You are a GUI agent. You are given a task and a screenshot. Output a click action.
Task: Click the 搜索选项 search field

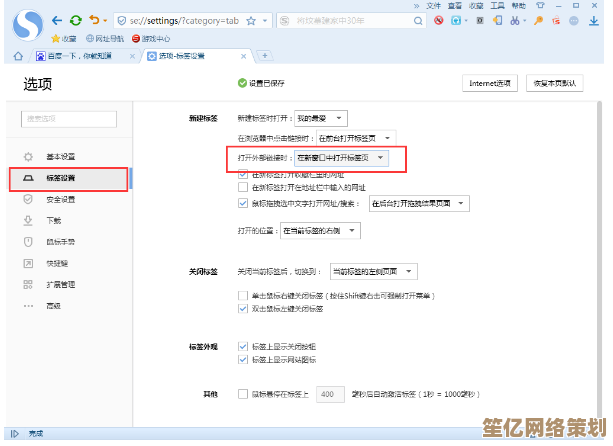pos(68,119)
